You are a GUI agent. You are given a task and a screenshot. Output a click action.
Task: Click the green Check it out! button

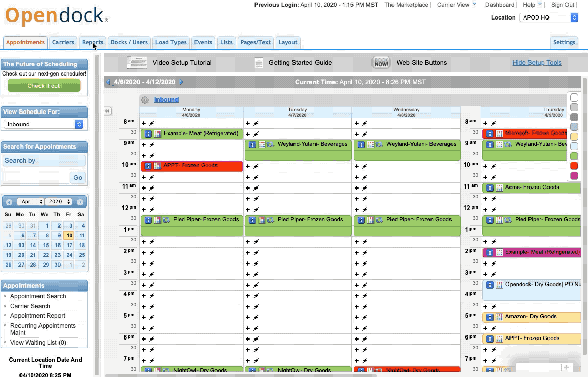tap(44, 86)
